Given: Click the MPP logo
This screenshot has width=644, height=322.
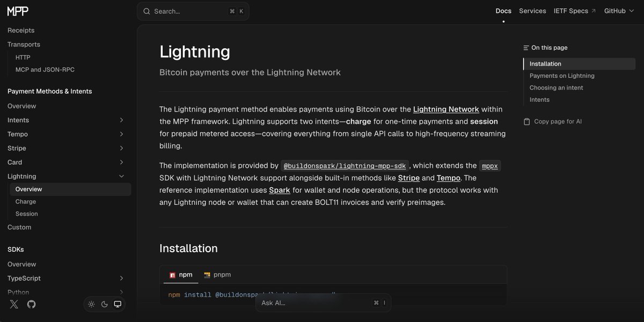Looking at the screenshot, I should pos(19,11).
